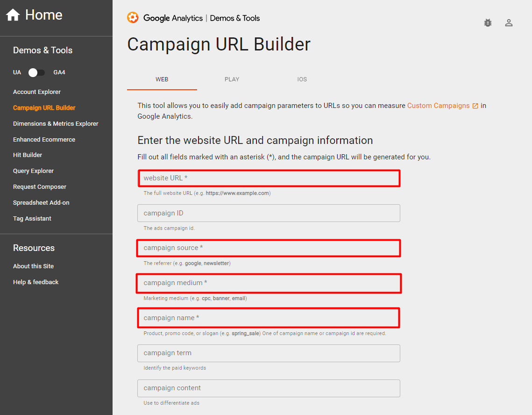Image resolution: width=532 pixels, height=415 pixels.
Task: Click the Google Analytics logo icon
Action: [133, 18]
